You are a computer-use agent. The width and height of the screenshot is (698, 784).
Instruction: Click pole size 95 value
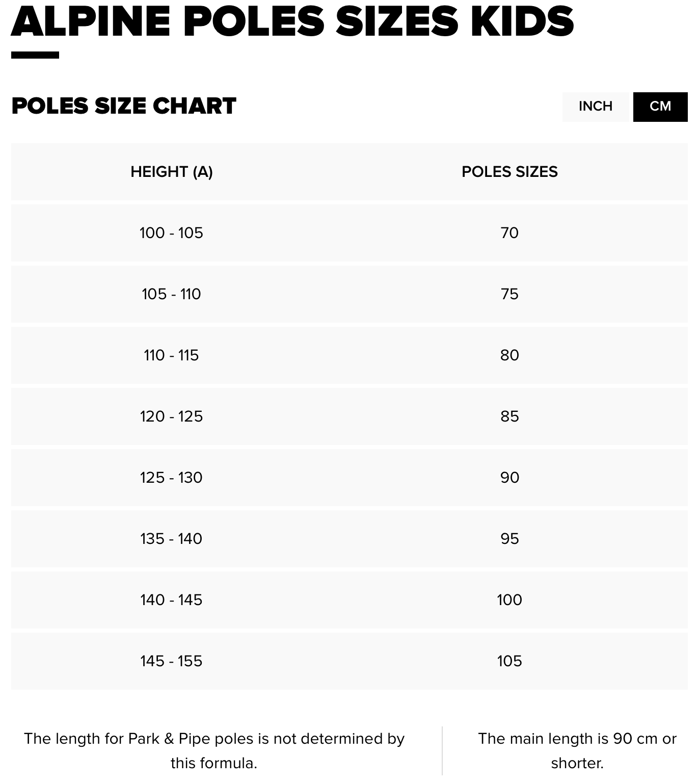tap(509, 539)
